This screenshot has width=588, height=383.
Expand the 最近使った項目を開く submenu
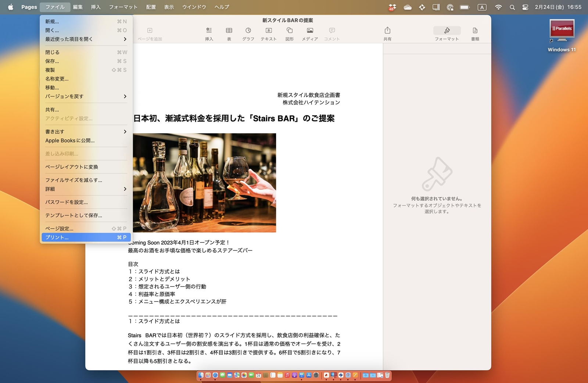click(x=86, y=39)
